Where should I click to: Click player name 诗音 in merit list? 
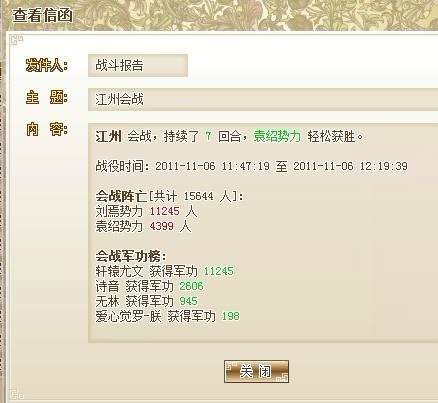click(x=107, y=286)
